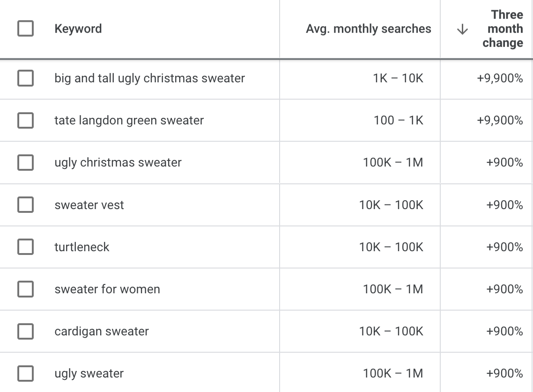Check the select-all checkbox in header
533x392 pixels.
pos(25,29)
